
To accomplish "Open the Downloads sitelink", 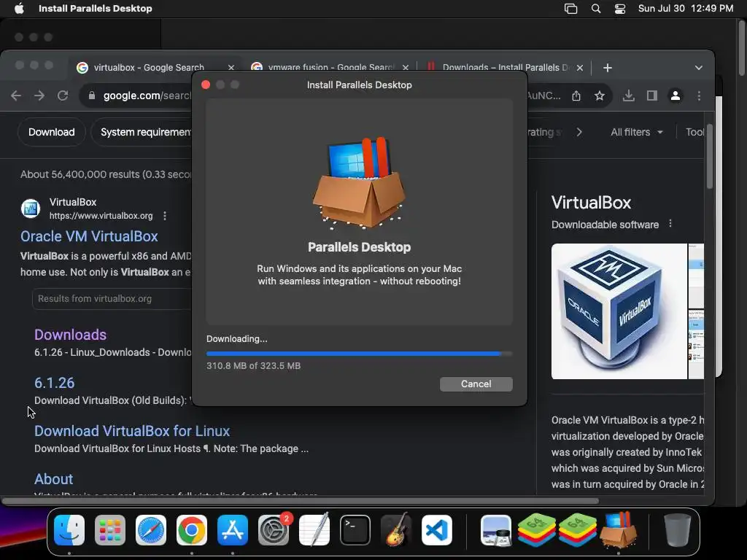I will [71, 335].
